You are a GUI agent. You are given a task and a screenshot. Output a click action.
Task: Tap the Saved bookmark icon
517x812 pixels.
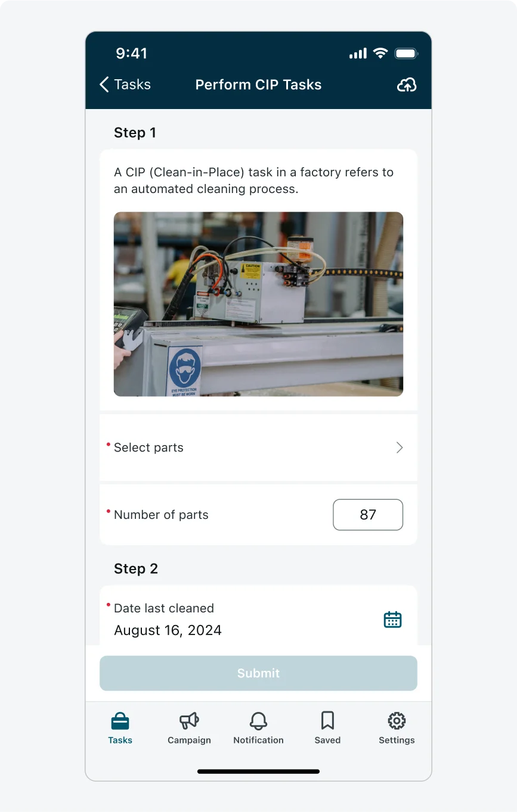coord(327,721)
